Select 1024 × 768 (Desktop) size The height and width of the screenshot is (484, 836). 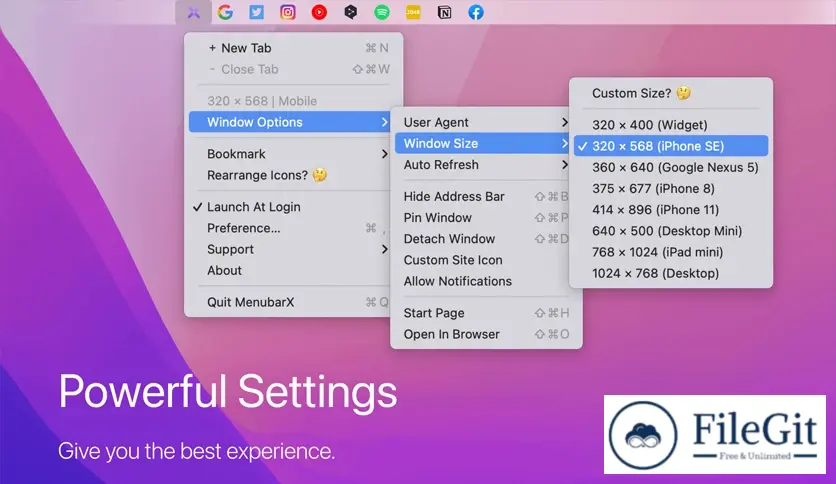click(671, 273)
